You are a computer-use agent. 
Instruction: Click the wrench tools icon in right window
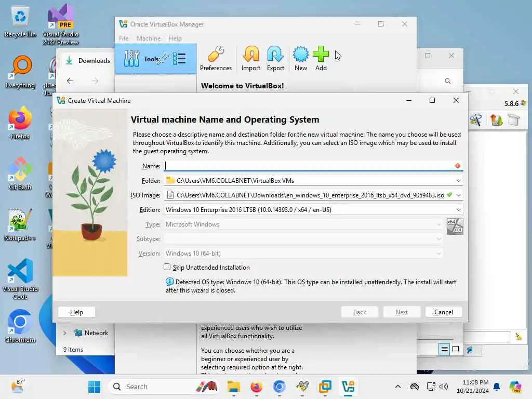[x=476, y=120]
